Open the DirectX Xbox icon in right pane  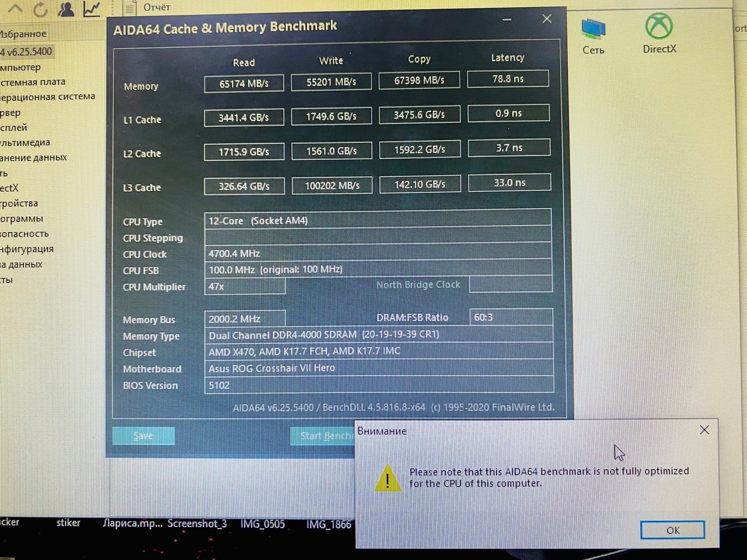(659, 34)
